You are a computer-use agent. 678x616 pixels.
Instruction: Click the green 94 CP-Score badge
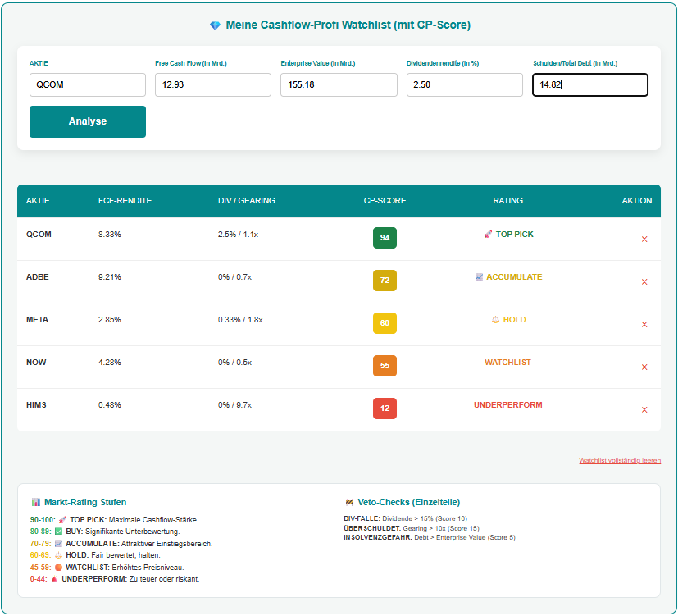point(385,238)
